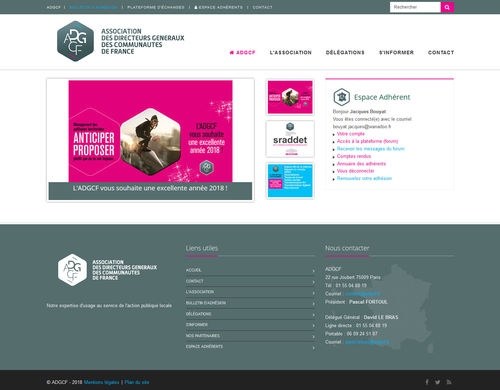Open Annuaire des adhérents link
This screenshot has height=390, width=500.
click(361, 164)
